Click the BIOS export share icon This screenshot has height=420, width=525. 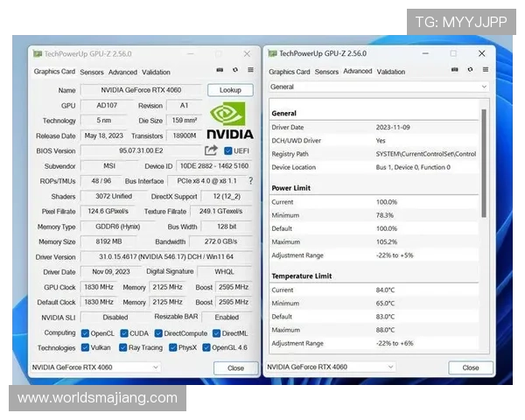(211, 150)
